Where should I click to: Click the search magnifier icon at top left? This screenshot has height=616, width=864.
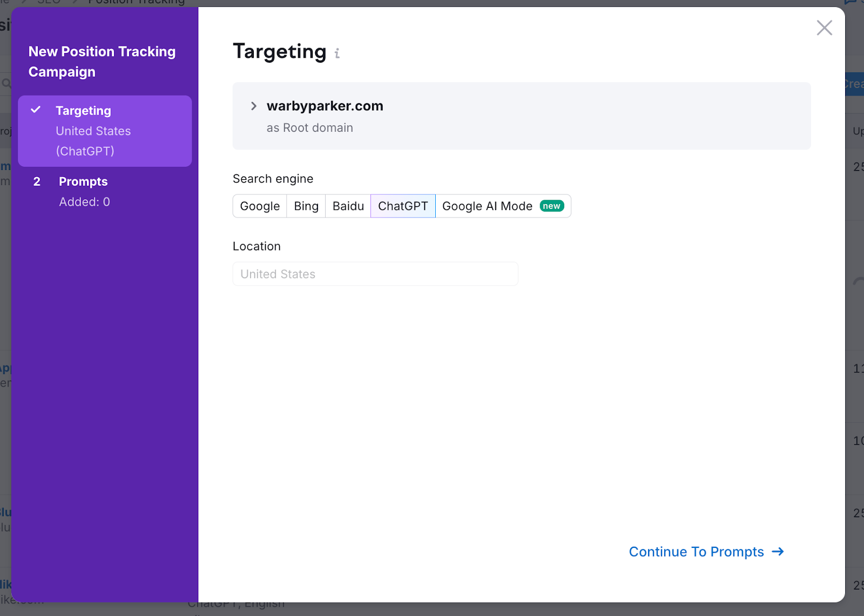pyautogui.click(x=6, y=84)
